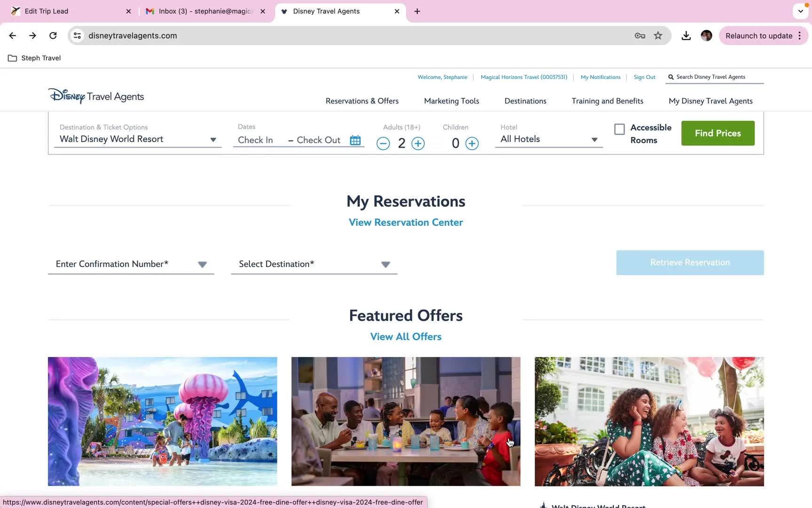
Task: Click the search magnifier icon
Action: [671, 77]
